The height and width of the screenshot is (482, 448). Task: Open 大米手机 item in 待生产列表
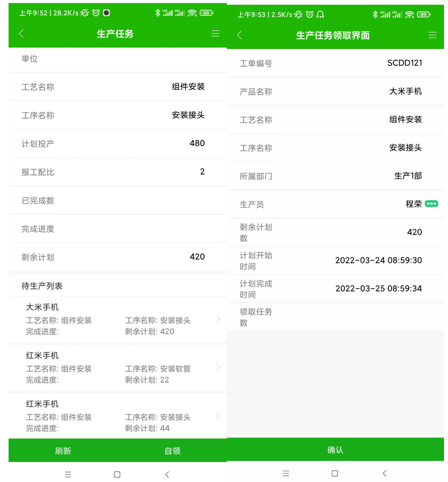[118, 319]
